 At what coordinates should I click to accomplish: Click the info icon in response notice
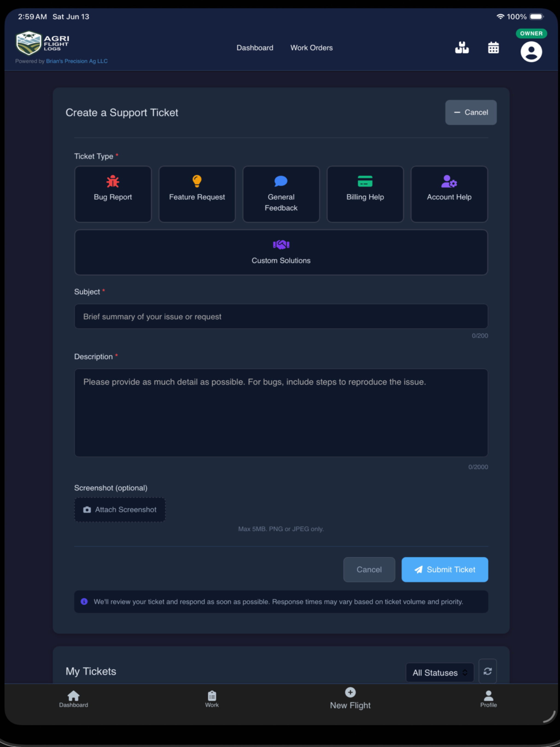tap(84, 602)
